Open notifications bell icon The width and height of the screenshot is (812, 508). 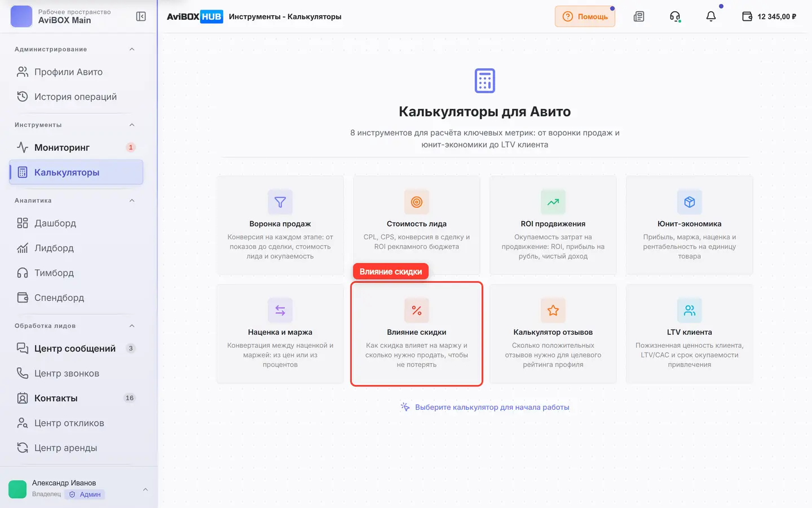[711, 16]
